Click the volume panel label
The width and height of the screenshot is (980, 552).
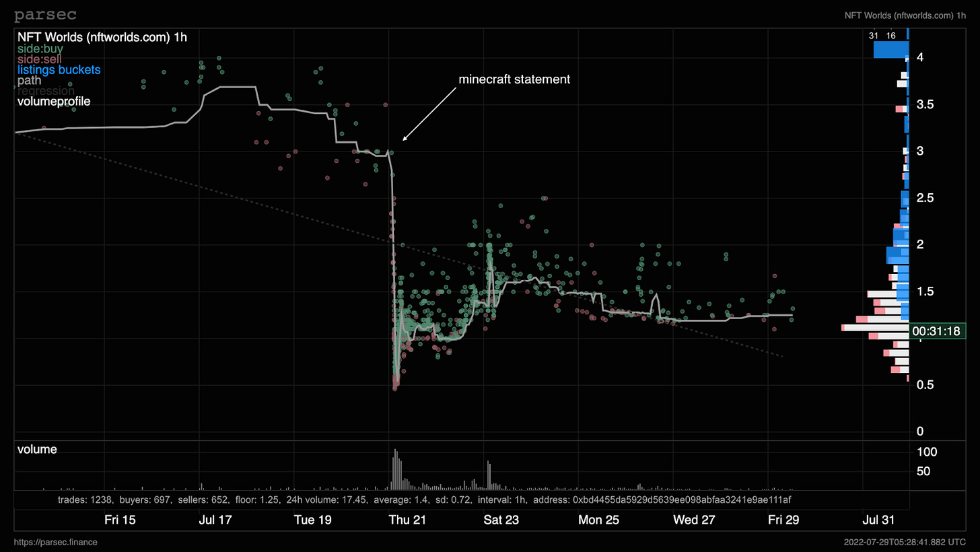click(x=37, y=449)
